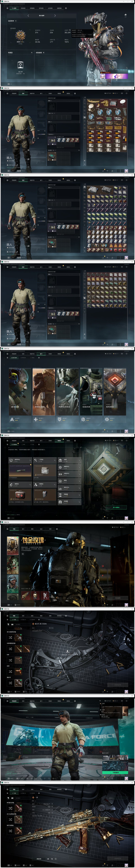The image size is (135, 868).
Task: Click the star favorite icon below the gold rifle
Action: (x=48, y=859)
